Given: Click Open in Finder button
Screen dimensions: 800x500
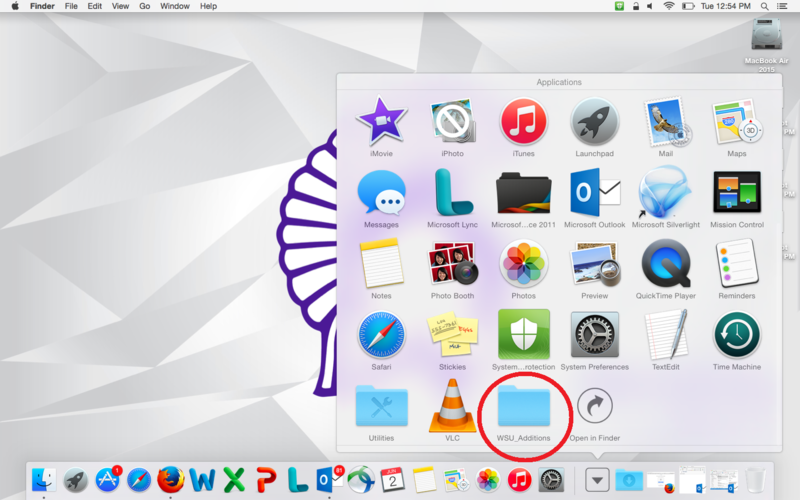Looking at the screenshot, I should [x=595, y=408].
